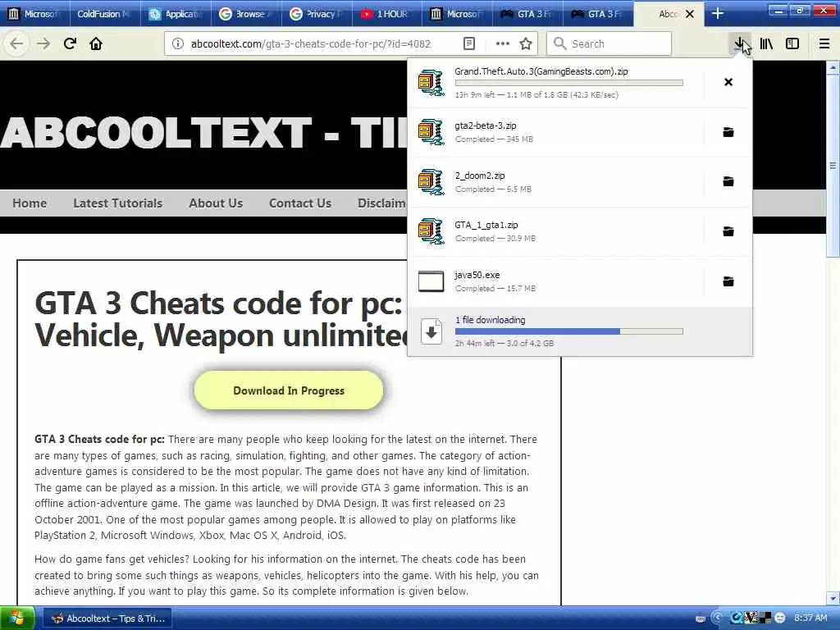Click the page scrollbar down arrow
The image size is (840, 630).
(833, 598)
